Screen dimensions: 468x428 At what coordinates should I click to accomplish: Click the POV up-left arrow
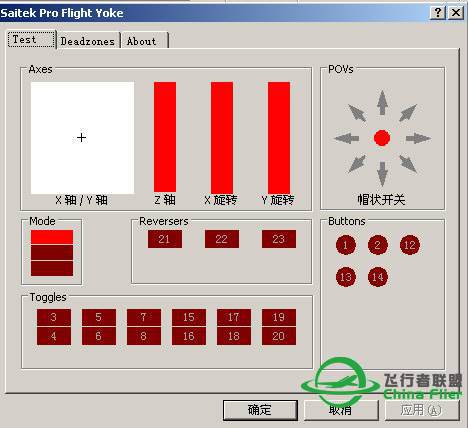click(357, 113)
